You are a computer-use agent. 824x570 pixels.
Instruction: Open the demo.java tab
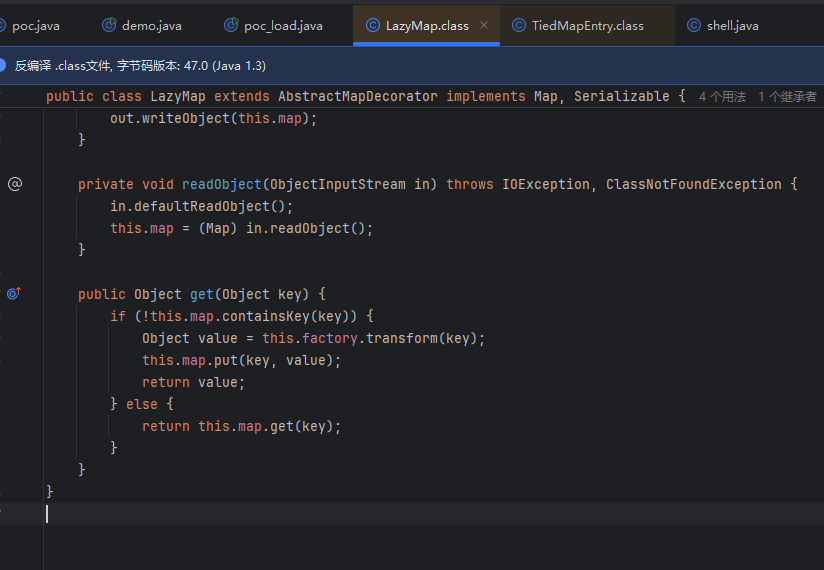[x=151, y=25]
